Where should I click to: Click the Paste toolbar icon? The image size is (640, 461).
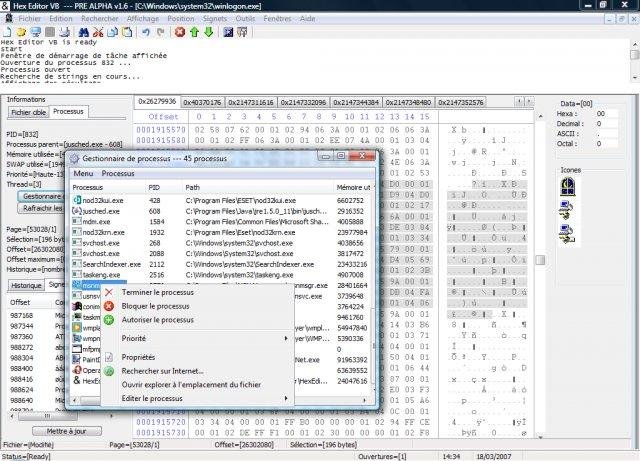(127, 32)
